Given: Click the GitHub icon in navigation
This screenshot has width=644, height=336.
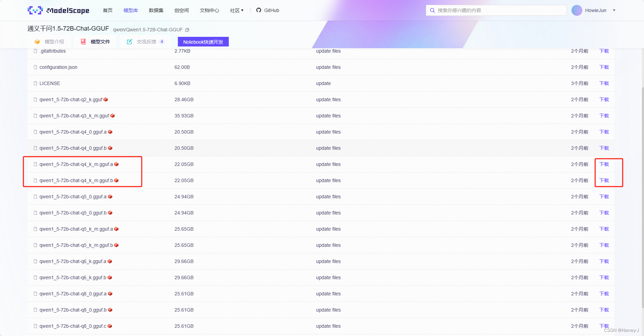Looking at the screenshot, I should coord(259,10).
